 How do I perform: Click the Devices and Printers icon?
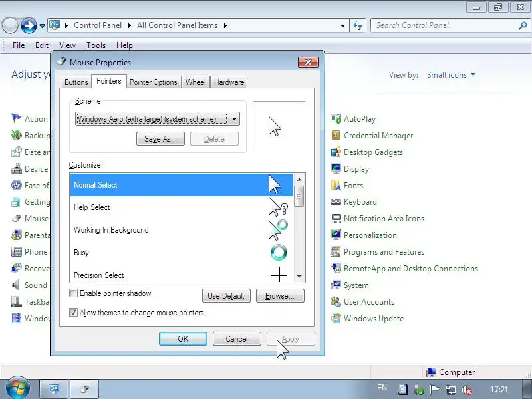(x=16, y=169)
